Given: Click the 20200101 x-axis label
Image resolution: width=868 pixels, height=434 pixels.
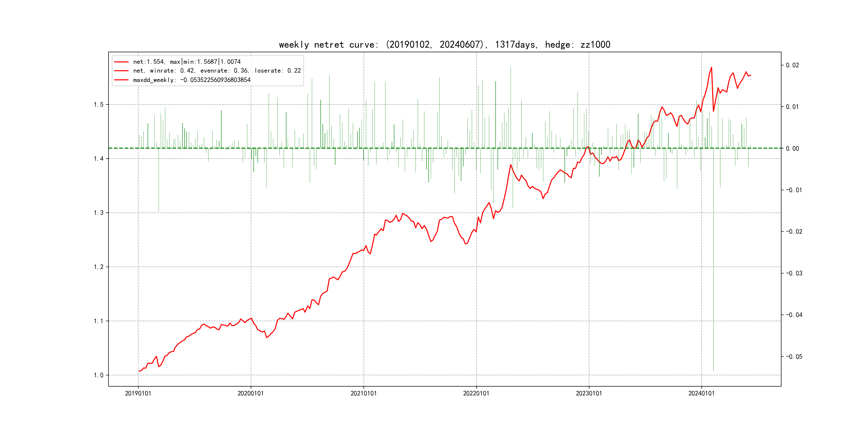Looking at the screenshot, I should click(251, 393).
